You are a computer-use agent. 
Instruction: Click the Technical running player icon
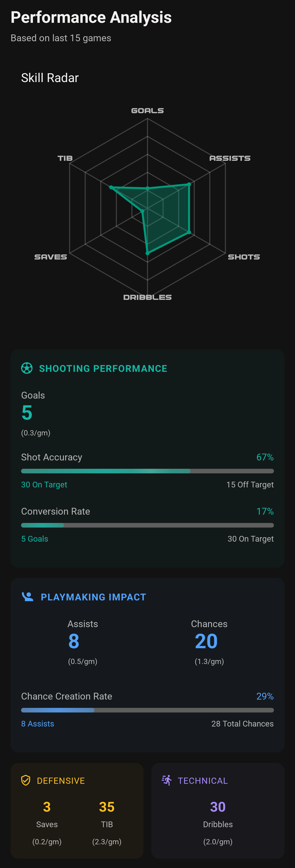167,780
